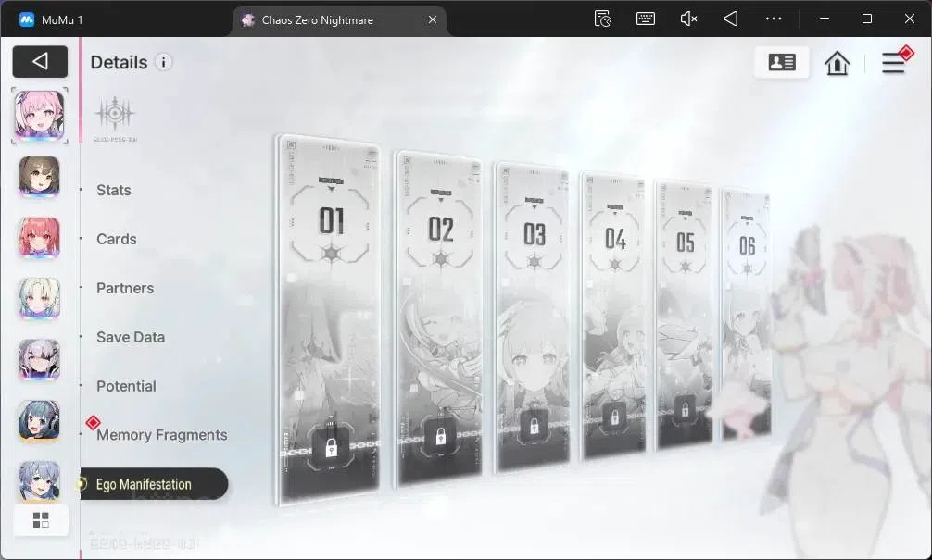Select the silver-haired eyepatch character portrait
Viewport: 932px width, 560px height.
39,359
